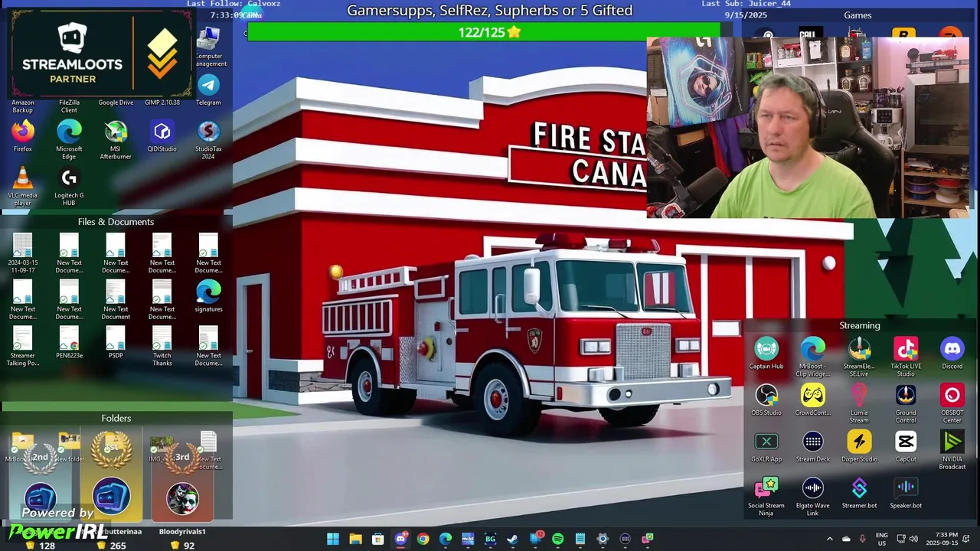
Task: Open the ENG US language switcher
Action: 882,539
